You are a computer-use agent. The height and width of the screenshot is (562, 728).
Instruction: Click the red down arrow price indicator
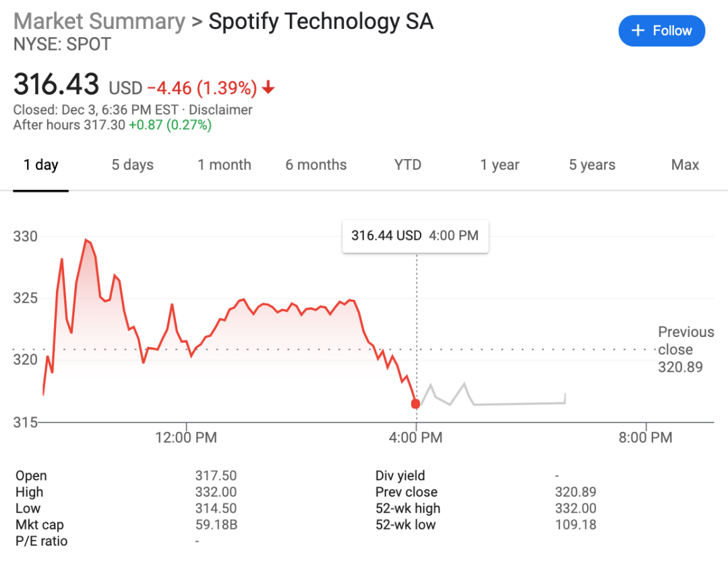268,88
